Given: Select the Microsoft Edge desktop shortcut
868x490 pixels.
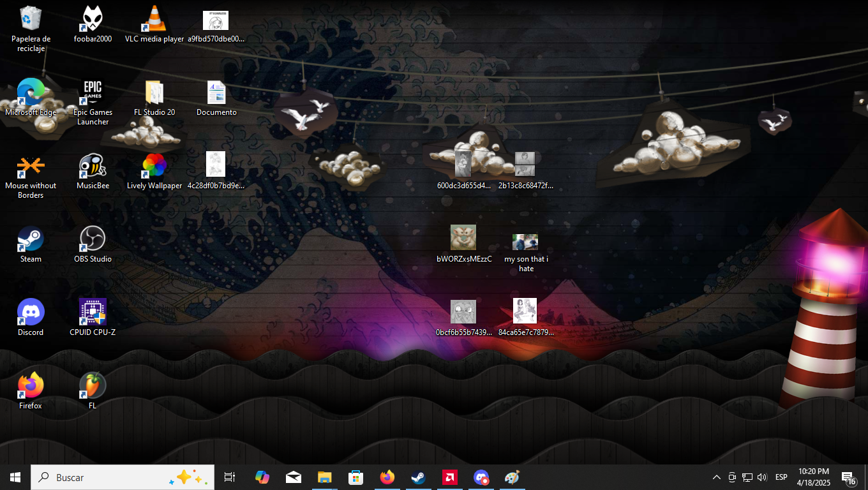Looking at the screenshot, I should click(x=31, y=98).
